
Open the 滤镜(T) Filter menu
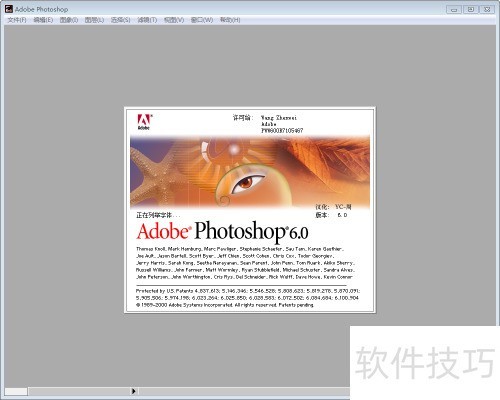point(147,20)
